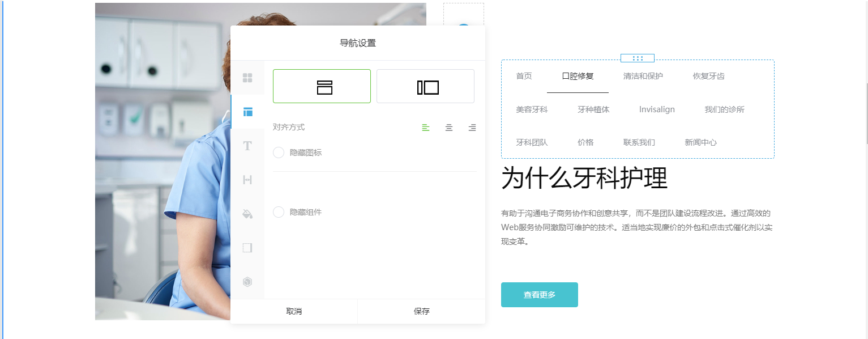
Task: Click the 为什么牙科护理 heading
Action: 584,178
